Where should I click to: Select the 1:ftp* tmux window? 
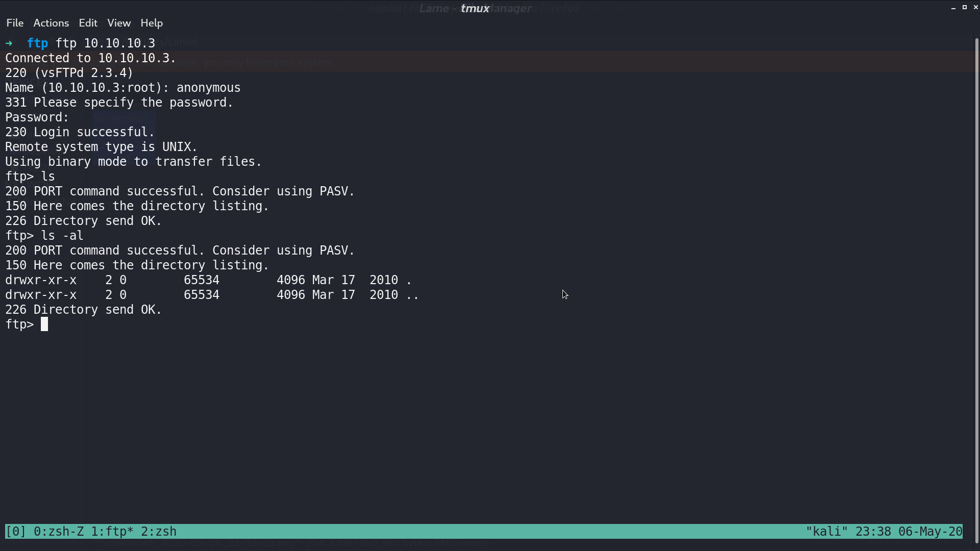[112, 532]
